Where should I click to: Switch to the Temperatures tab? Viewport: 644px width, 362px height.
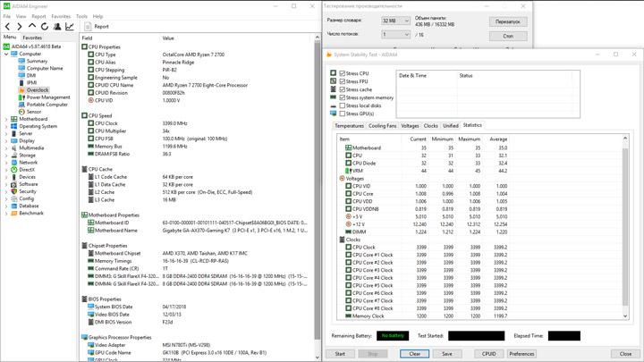349,126
